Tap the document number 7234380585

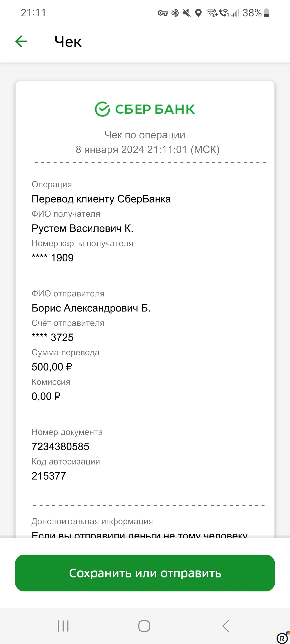pos(60,447)
